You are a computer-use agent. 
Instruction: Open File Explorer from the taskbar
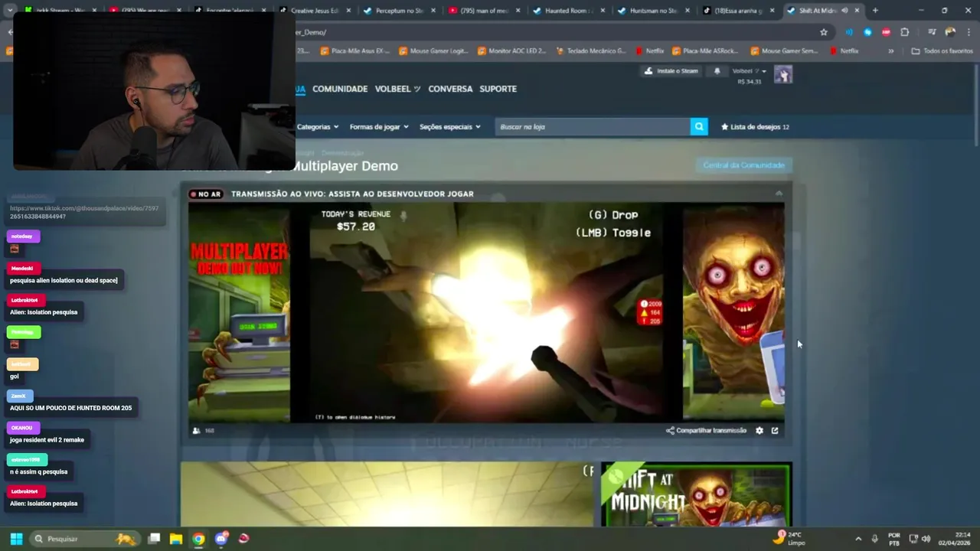click(x=176, y=539)
